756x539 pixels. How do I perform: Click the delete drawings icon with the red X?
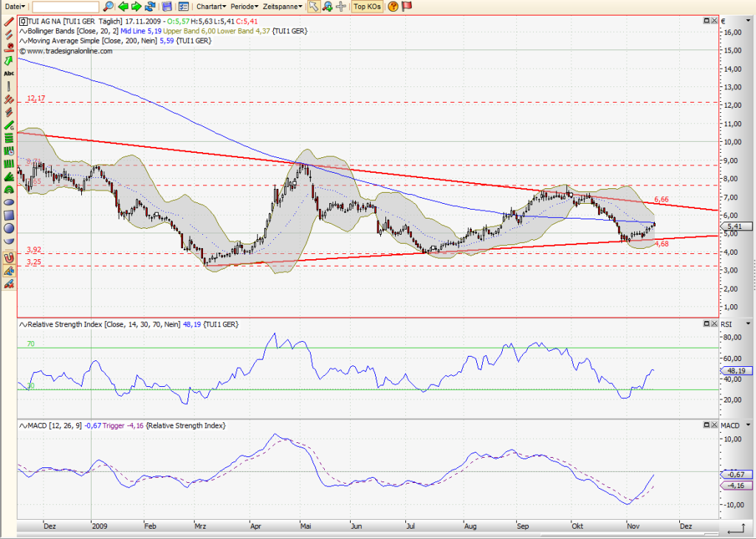tap(9, 284)
